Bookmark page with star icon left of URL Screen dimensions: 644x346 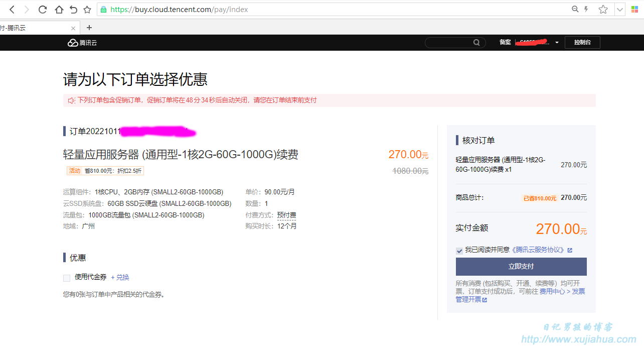[x=87, y=10]
